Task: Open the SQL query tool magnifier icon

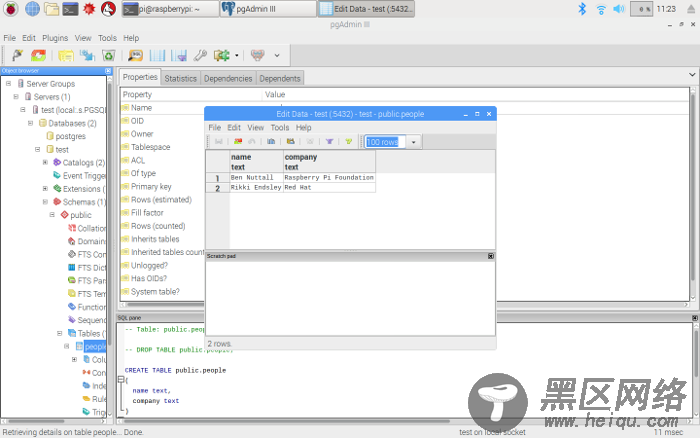Action: point(135,55)
